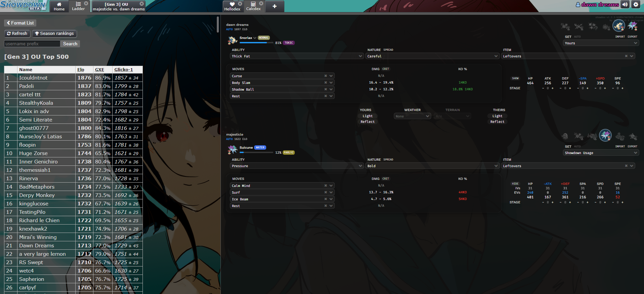The height and width of the screenshot is (294, 644).
Task: Increase Snorlax's ATK stage with plus
Action: [552, 88]
